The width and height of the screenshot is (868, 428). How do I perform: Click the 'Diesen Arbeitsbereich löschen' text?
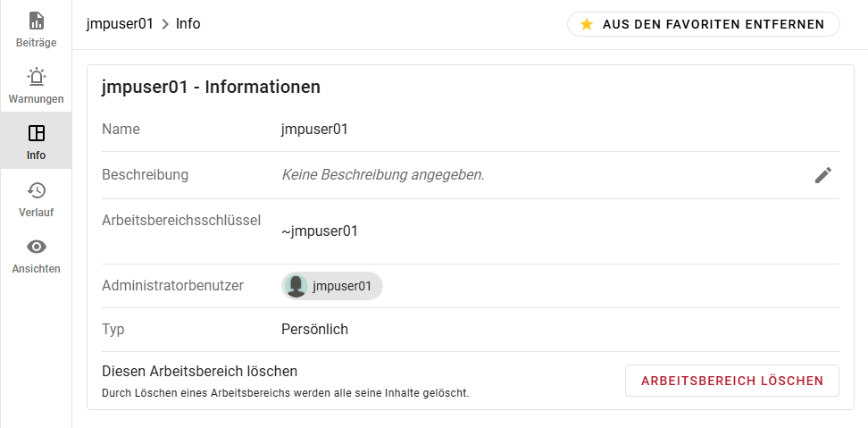(200, 371)
